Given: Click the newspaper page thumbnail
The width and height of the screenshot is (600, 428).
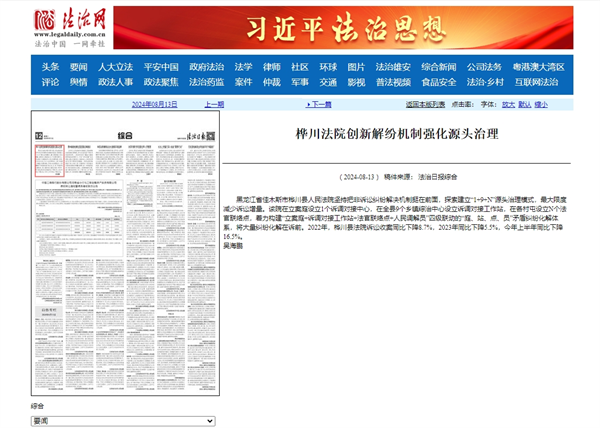Looking at the screenshot, I should 125,260.
